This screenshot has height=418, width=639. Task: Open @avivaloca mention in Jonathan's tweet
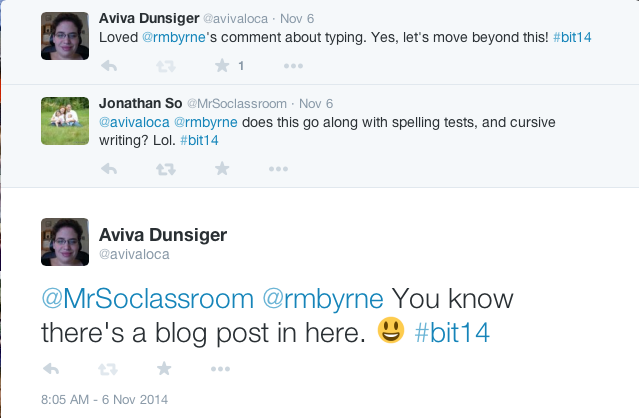[134, 122]
